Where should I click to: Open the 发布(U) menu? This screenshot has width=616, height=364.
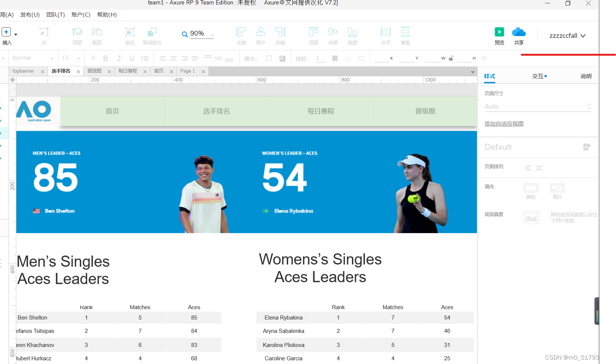tap(30, 15)
